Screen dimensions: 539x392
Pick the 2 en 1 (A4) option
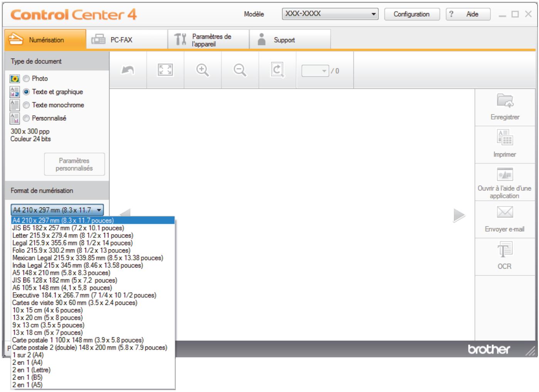(93, 362)
